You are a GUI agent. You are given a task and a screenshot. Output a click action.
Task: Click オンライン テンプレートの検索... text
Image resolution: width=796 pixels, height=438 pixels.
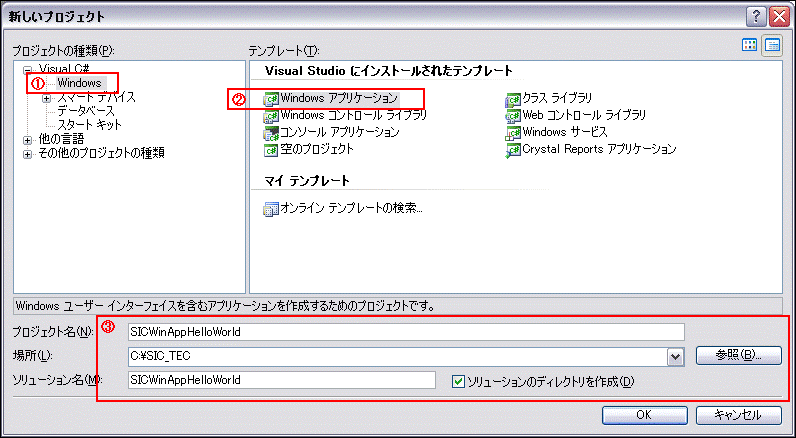click(x=351, y=208)
